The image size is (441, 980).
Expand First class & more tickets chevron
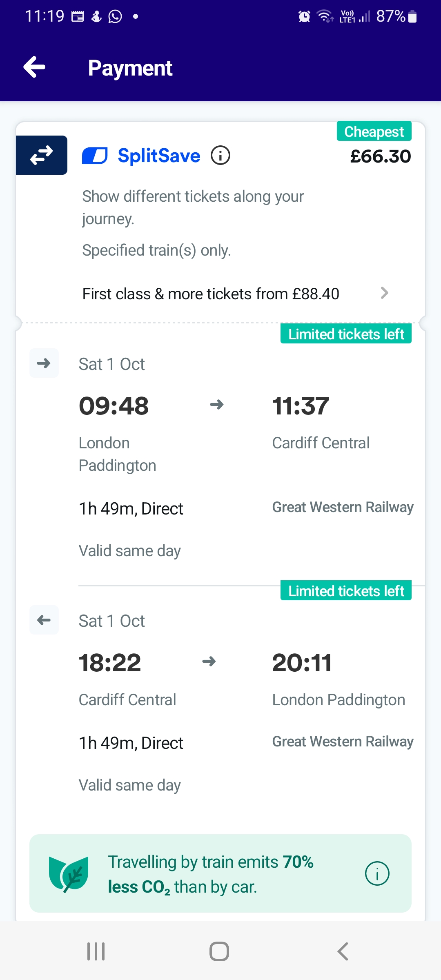[x=384, y=293]
